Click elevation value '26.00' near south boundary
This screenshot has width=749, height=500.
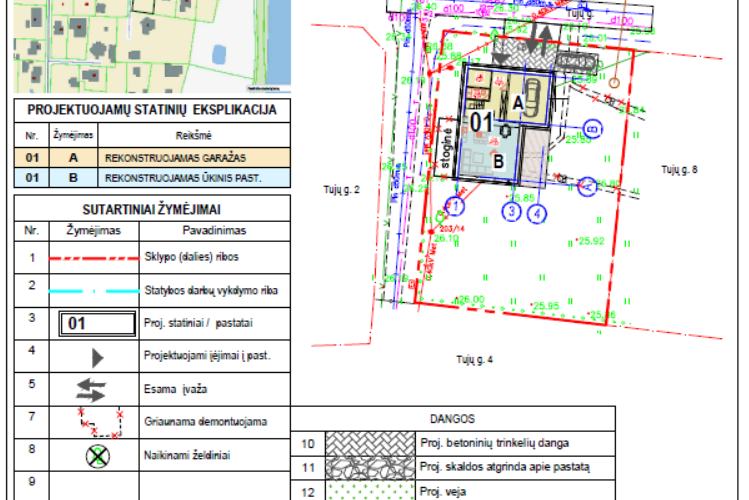471,299
